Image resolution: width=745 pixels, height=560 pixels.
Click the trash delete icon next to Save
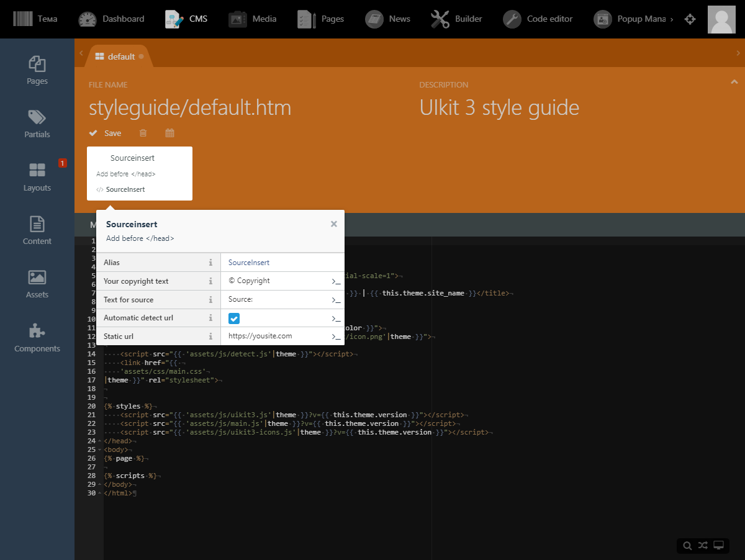(143, 133)
